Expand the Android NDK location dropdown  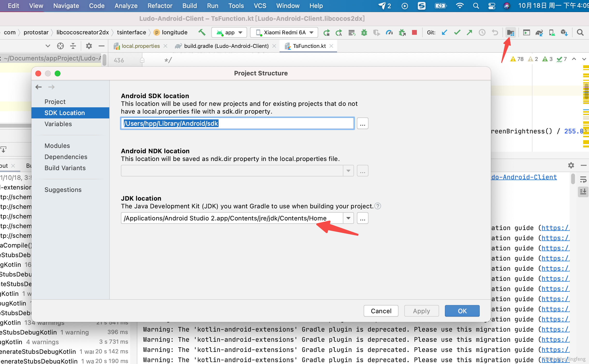(x=348, y=171)
